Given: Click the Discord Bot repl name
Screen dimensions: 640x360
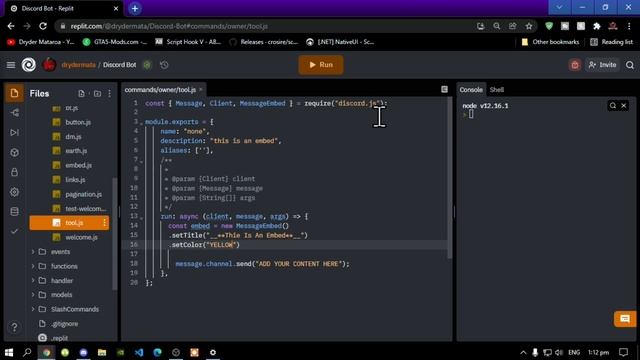Looking at the screenshot, I should click(x=119, y=64).
